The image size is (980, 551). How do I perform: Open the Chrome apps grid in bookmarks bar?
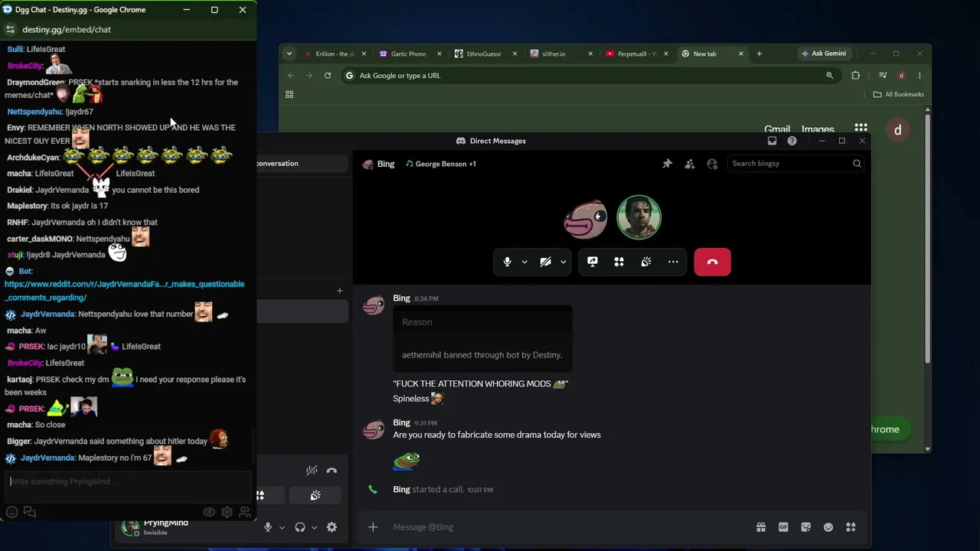289,94
